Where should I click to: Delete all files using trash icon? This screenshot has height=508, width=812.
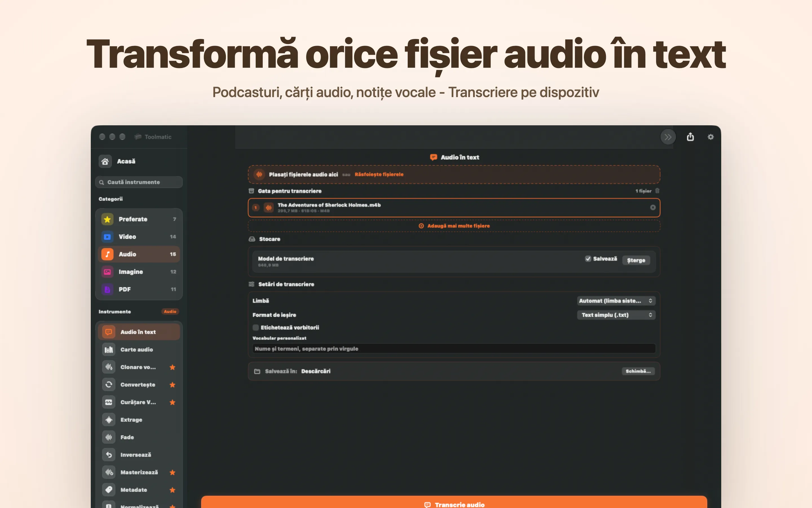pyautogui.click(x=657, y=191)
